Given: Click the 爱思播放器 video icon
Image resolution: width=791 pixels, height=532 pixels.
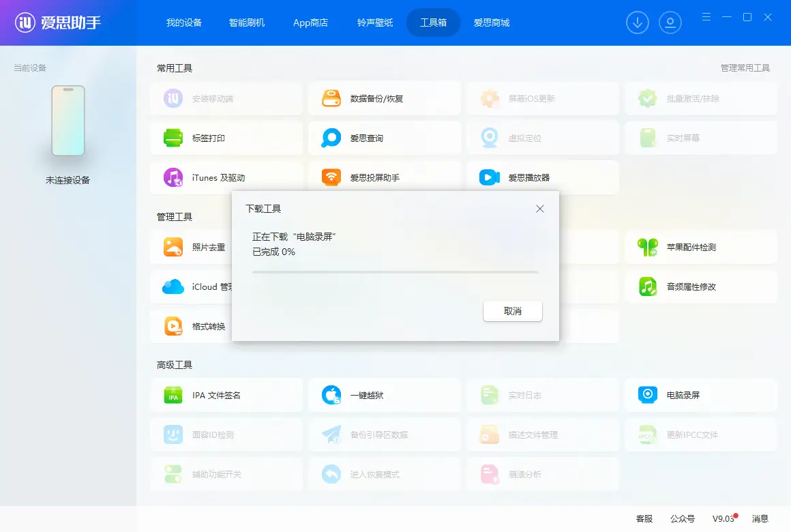Looking at the screenshot, I should click(x=490, y=177).
